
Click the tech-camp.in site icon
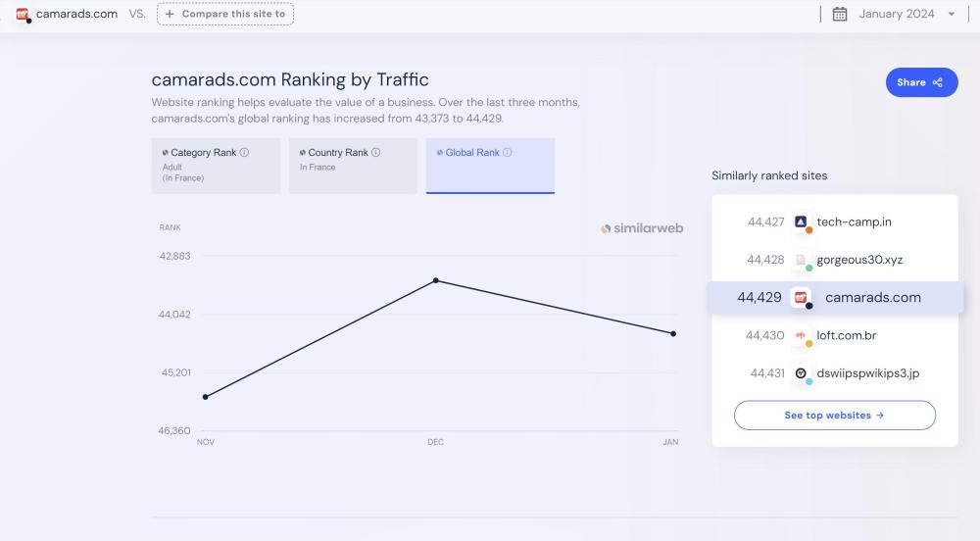pos(801,222)
